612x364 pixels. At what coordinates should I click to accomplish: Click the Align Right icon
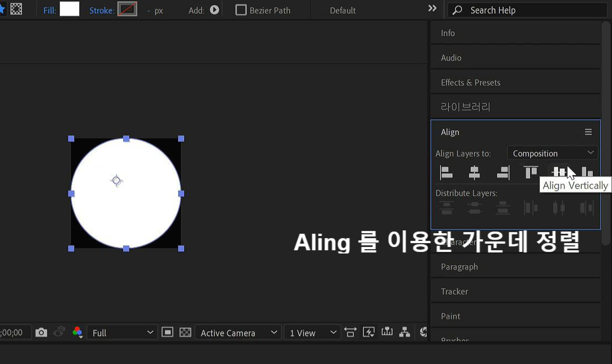point(503,172)
